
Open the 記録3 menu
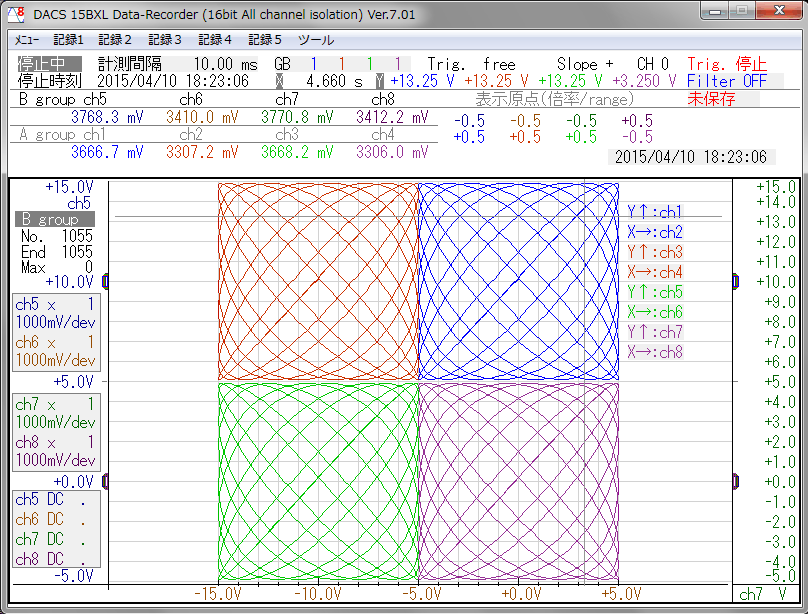click(x=165, y=40)
